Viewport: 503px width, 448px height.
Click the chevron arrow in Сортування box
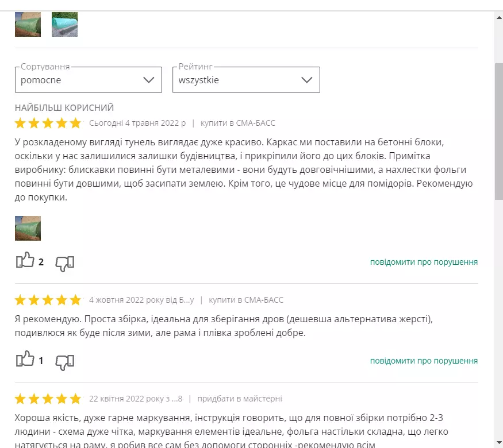pos(148,80)
